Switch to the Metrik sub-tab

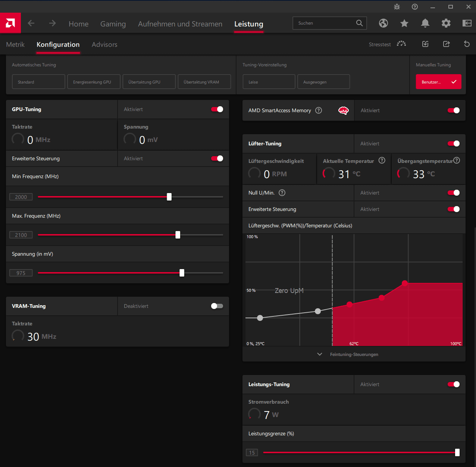15,44
